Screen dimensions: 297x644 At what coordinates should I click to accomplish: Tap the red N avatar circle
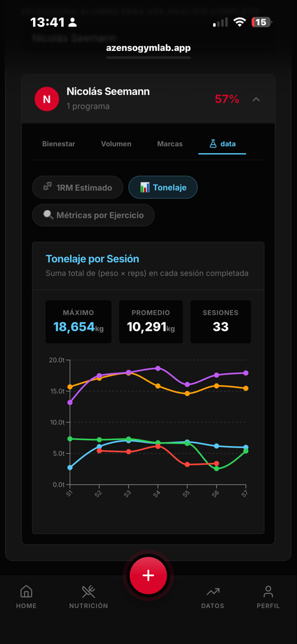point(47,99)
